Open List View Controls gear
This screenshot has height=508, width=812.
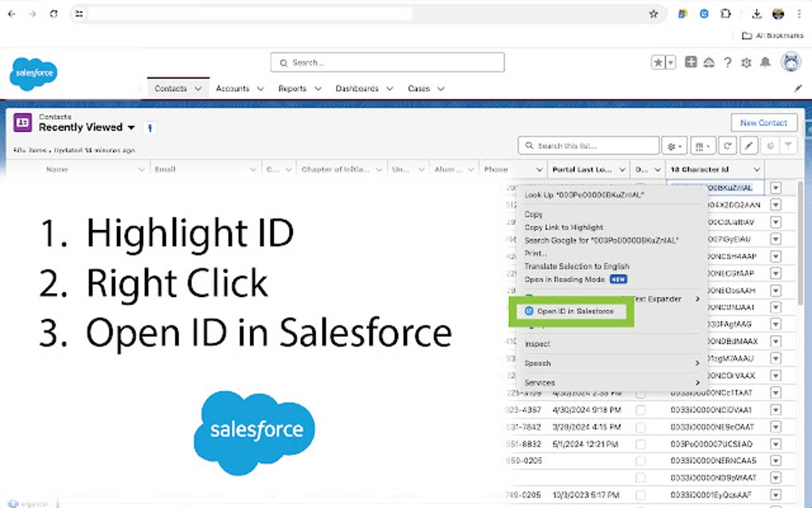click(x=674, y=146)
